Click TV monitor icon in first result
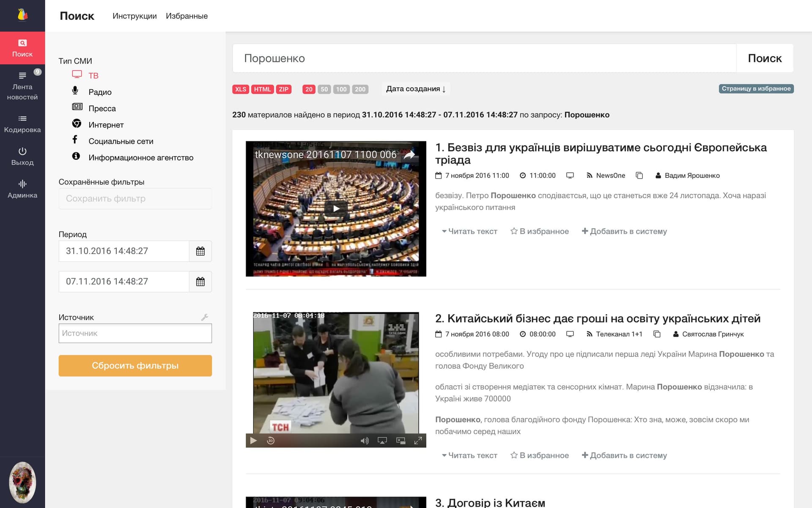 click(x=570, y=175)
